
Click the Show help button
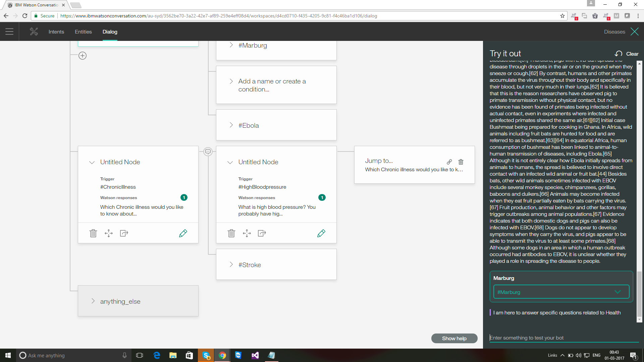pos(454,339)
